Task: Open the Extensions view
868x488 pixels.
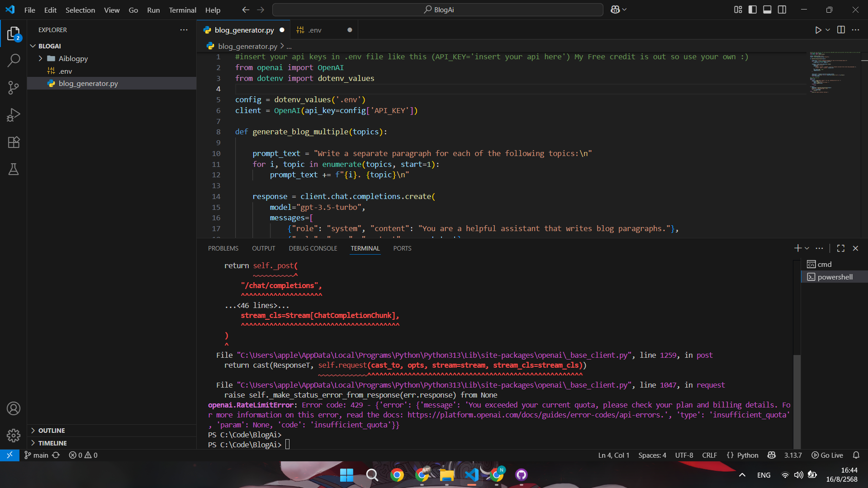Action: pos(14,142)
